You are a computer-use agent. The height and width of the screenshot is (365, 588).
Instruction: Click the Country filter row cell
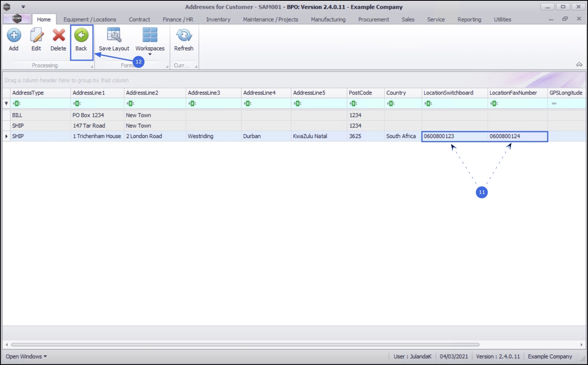403,103
